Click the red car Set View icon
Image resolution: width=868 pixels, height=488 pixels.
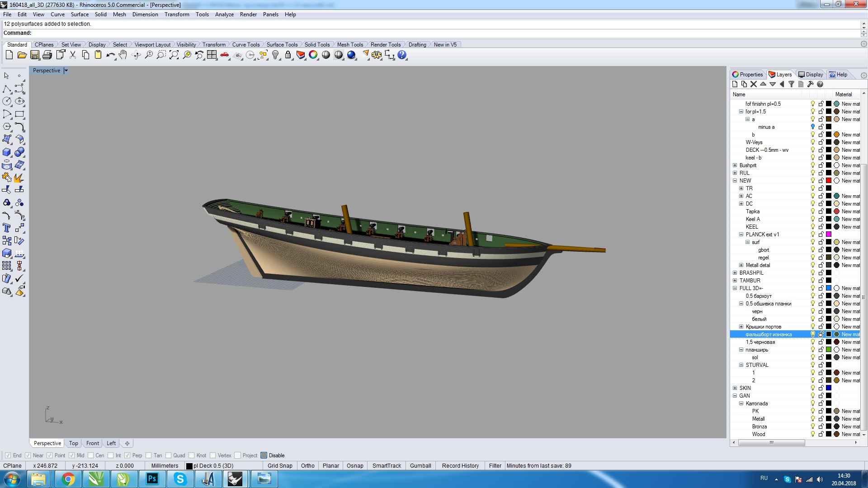click(x=225, y=55)
